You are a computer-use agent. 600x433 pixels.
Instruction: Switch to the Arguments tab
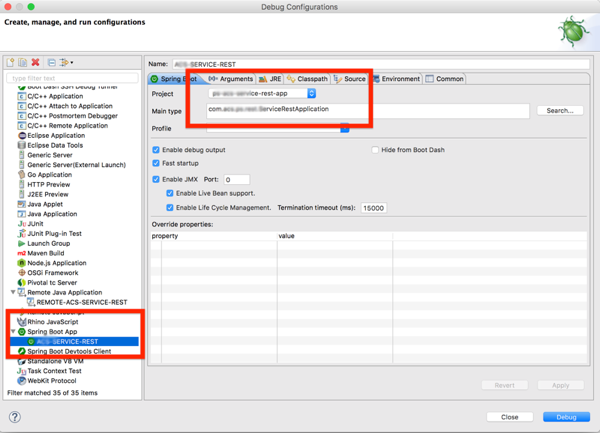point(231,79)
